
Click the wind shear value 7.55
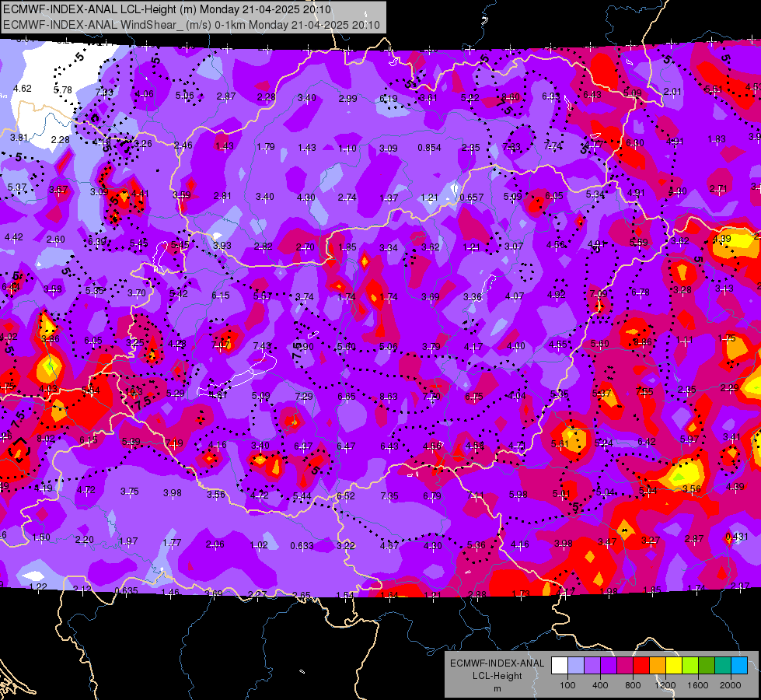coord(644,391)
